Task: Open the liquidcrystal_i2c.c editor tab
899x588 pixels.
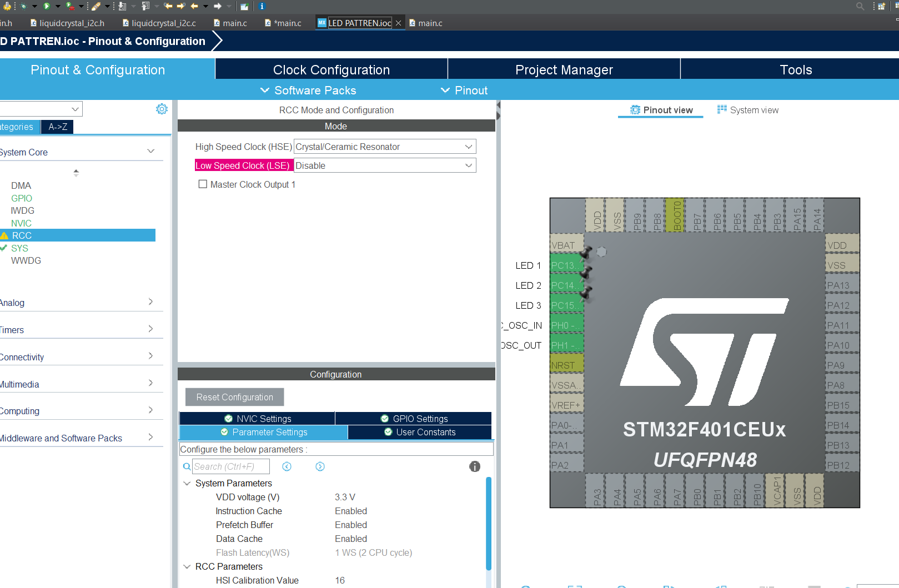Action: pyautogui.click(x=159, y=23)
